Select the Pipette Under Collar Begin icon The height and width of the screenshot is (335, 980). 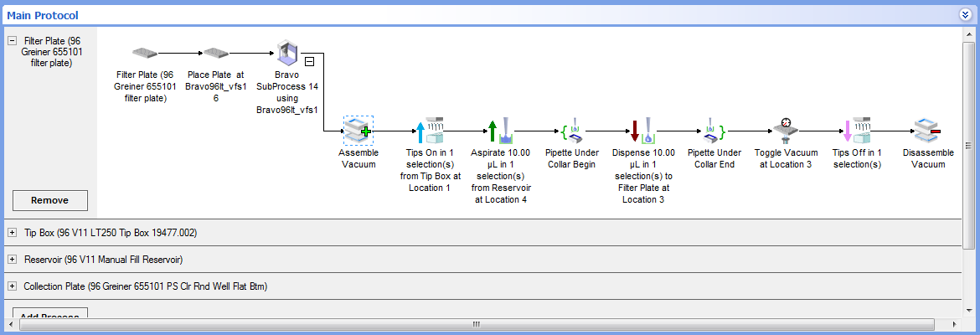572,131
